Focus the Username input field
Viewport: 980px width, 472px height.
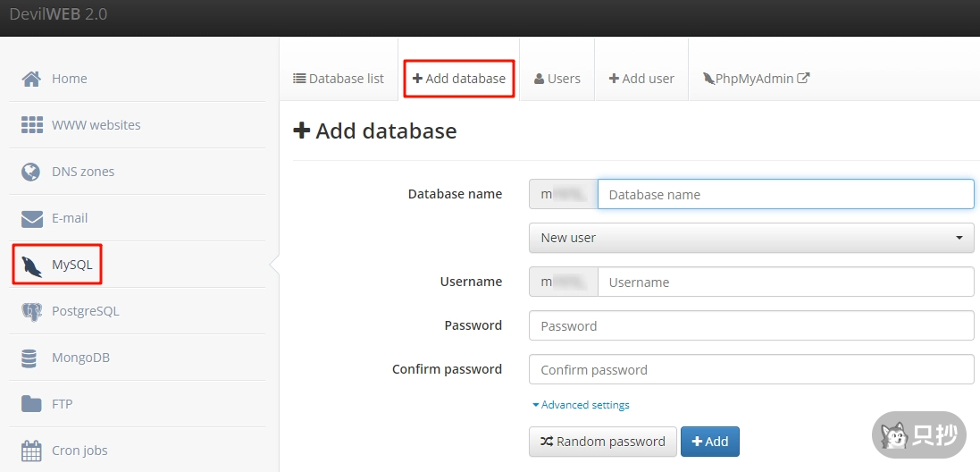[785, 282]
